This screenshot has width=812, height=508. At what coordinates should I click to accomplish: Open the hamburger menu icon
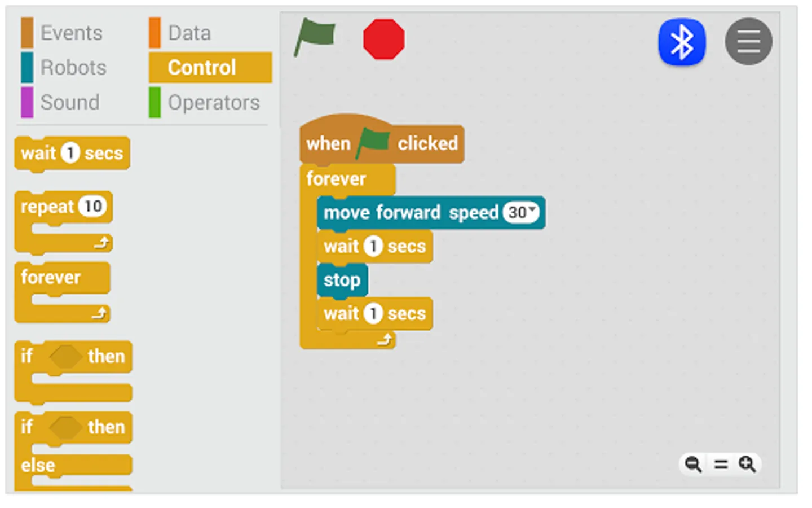point(748,42)
